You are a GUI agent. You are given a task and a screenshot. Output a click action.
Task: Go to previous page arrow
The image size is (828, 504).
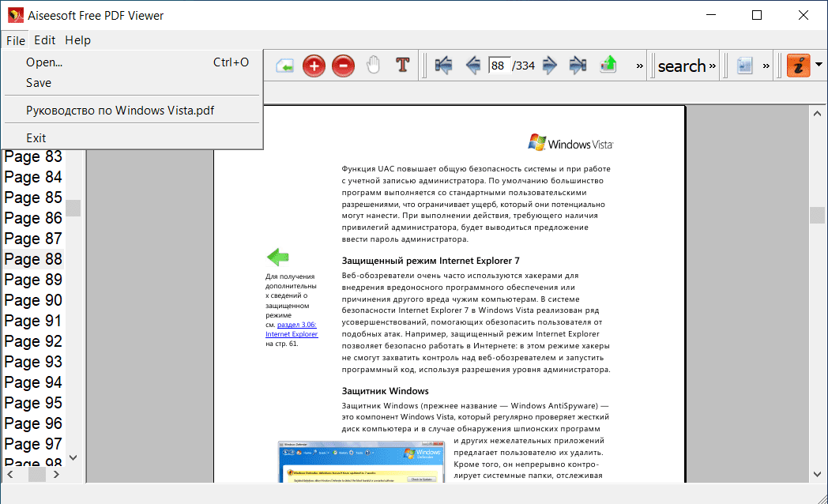tap(473, 66)
